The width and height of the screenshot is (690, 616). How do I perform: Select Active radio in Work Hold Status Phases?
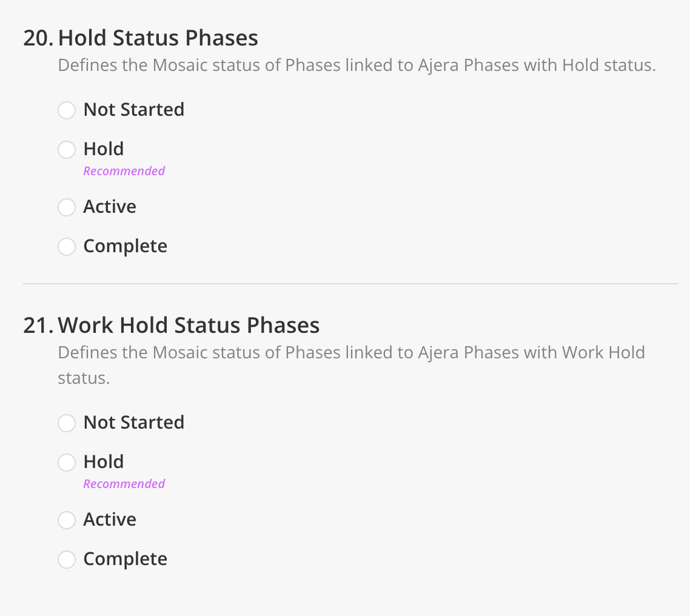tap(67, 520)
